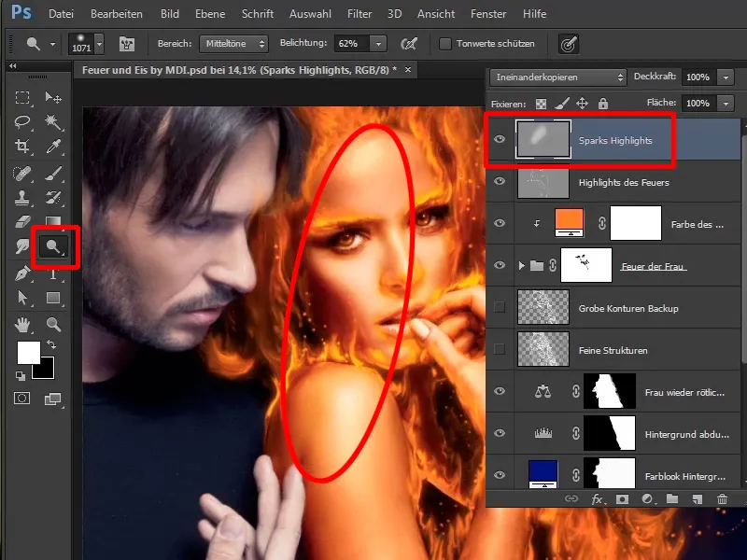
Task: Select the Move tool
Action: [x=53, y=98]
